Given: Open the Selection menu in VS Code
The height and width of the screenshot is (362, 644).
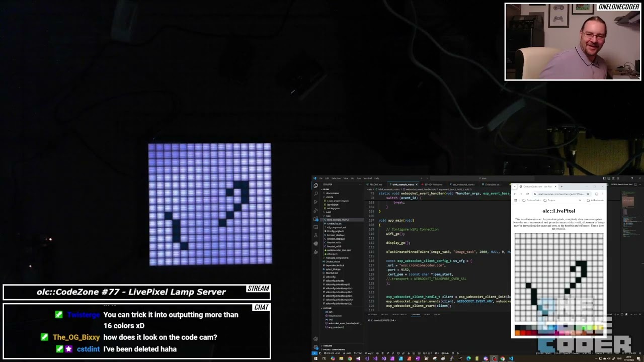Looking at the screenshot, I should (x=336, y=178).
